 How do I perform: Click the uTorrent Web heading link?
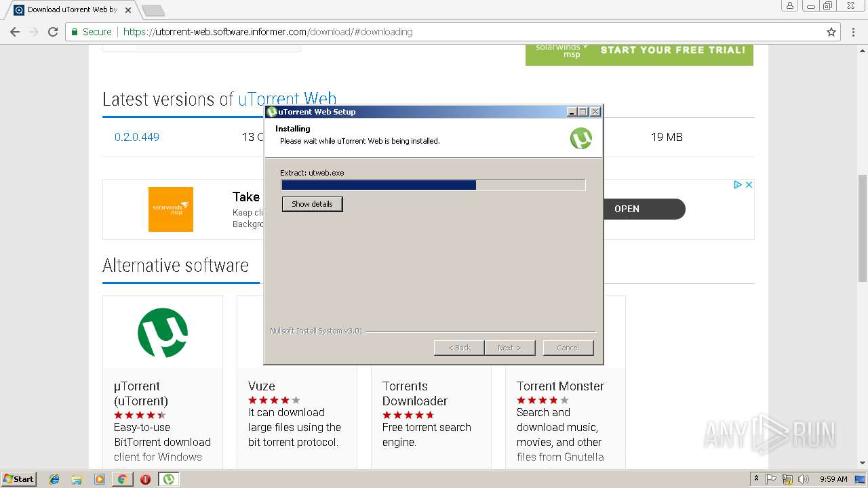pos(287,99)
